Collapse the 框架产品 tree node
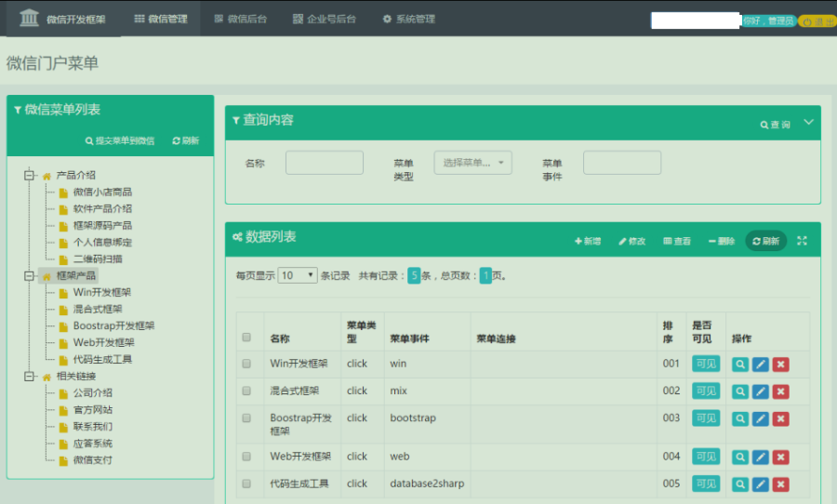The image size is (837, 504). click(x=29, y=275)
